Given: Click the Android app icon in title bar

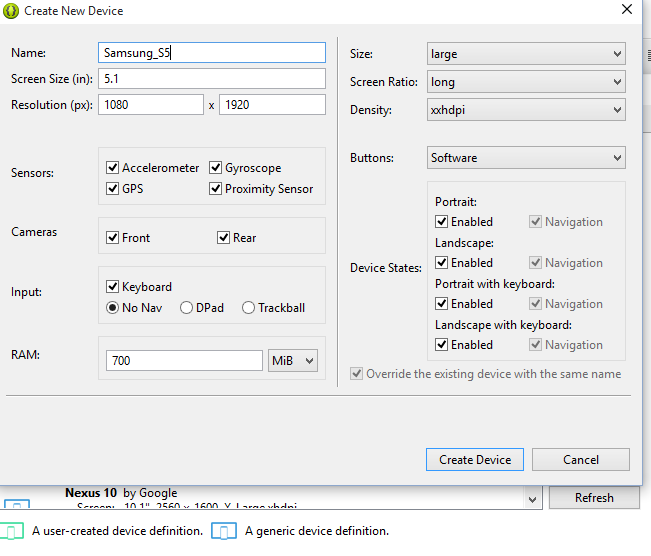Looking at the screenshot, I should point(11,11).
